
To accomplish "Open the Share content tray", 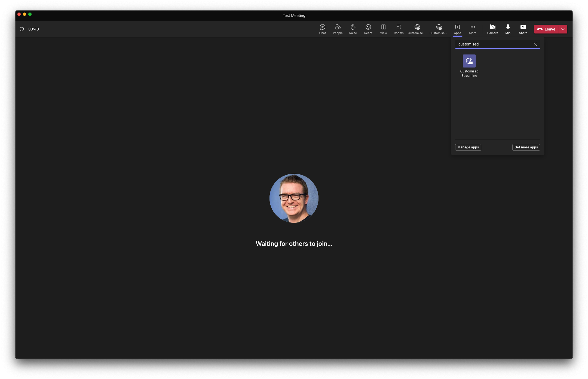I will point(523,29).
